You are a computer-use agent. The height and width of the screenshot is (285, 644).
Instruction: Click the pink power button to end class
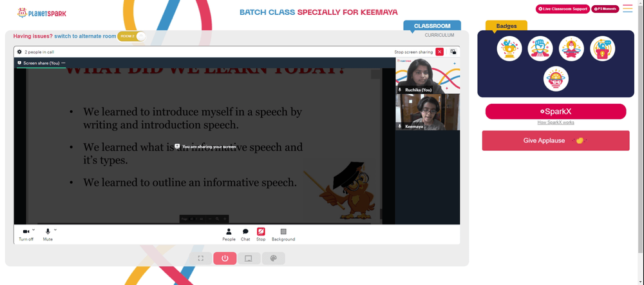tap(225, 259)
